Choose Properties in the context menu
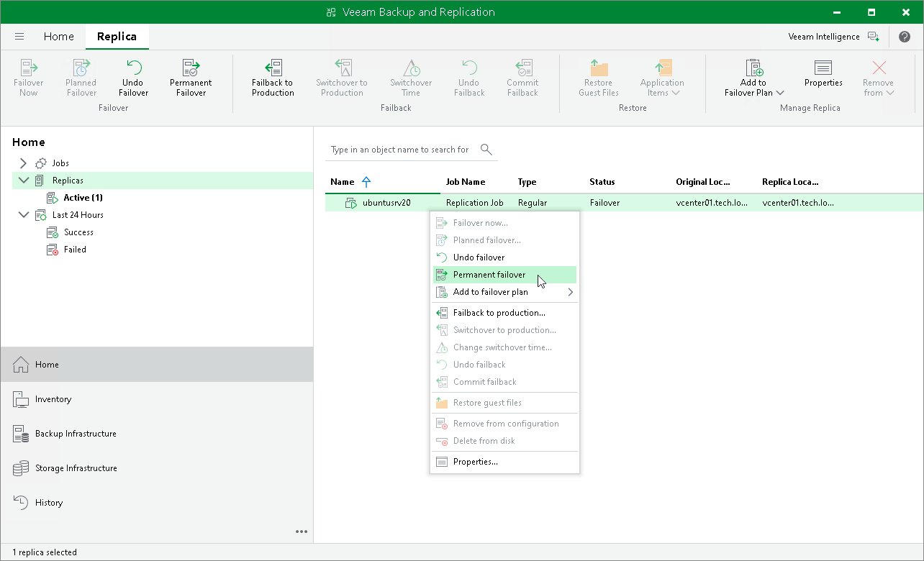Screen dimensions: 924x561 click(x=504, y=462)
